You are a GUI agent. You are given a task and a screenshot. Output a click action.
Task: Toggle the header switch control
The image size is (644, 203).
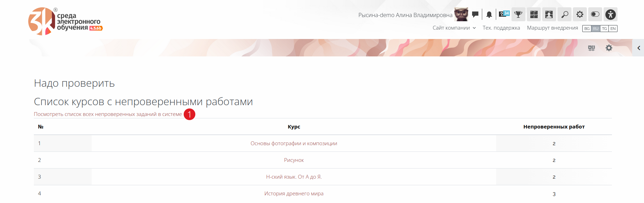[x=595, y=14]
